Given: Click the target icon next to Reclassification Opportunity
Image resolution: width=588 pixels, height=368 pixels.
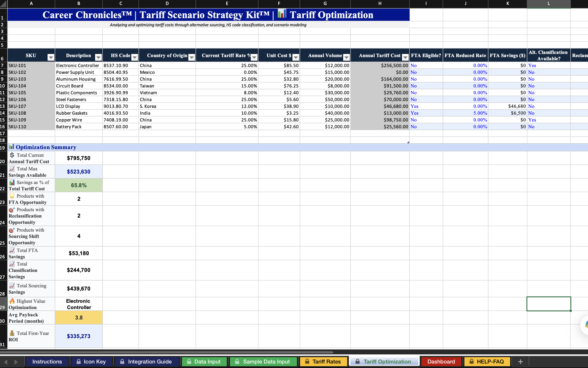Looking at the screenshot, I should (12, 210).
